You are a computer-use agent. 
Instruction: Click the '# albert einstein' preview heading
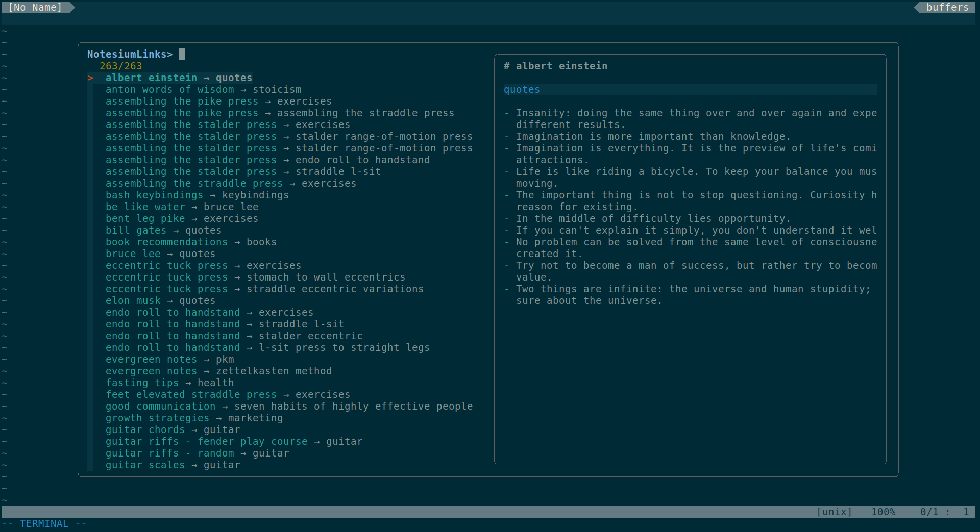[555, 66]
